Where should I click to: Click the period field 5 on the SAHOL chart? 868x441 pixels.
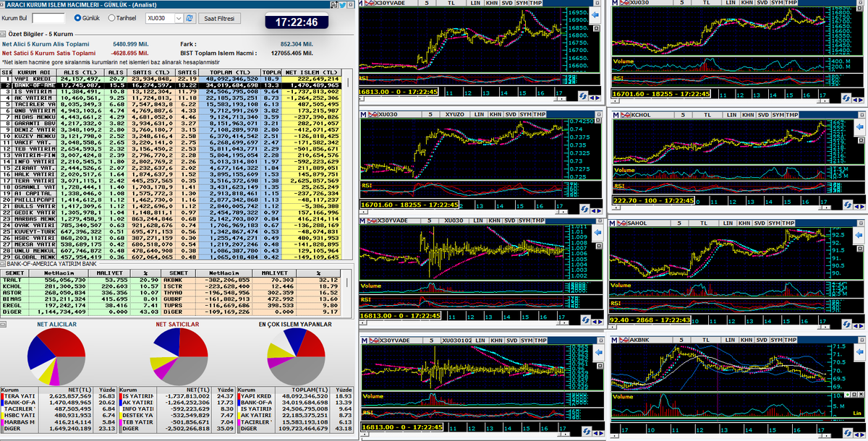tap(679, 223)
